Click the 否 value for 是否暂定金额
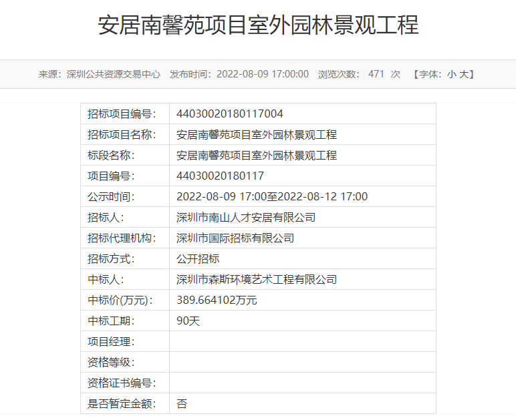Viewport: 516px width, 420px height. [182, 403]
